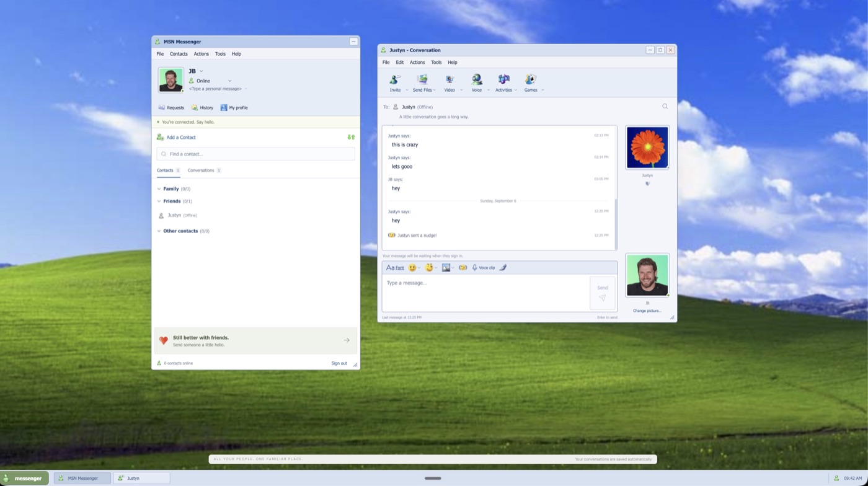Screen dimensions: 868x486
Task: Open Requests in MSN Messenger
Action: click(171, 108)
